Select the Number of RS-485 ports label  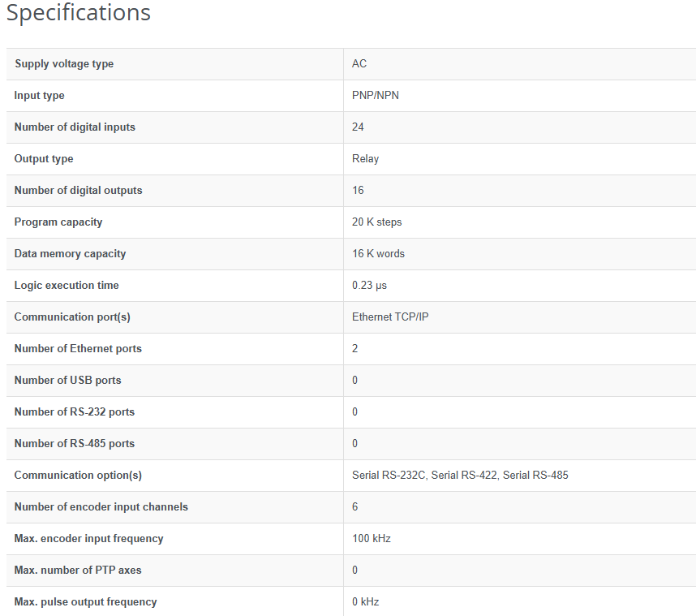(75, 444)
